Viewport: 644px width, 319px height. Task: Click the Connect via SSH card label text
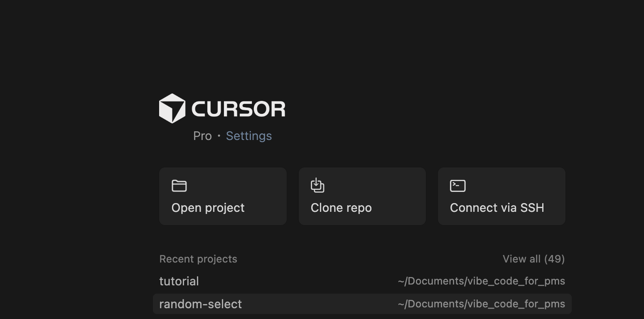(497, 208)
